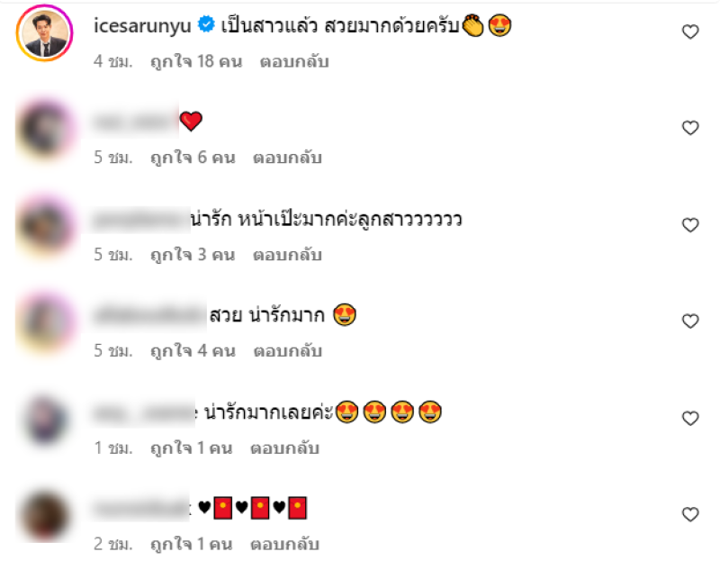View the 3 likes on 'หน้าเป๊ะมากค่ะ' comment
This screenshot has width=720, height=588.
[x=193, y=255]
